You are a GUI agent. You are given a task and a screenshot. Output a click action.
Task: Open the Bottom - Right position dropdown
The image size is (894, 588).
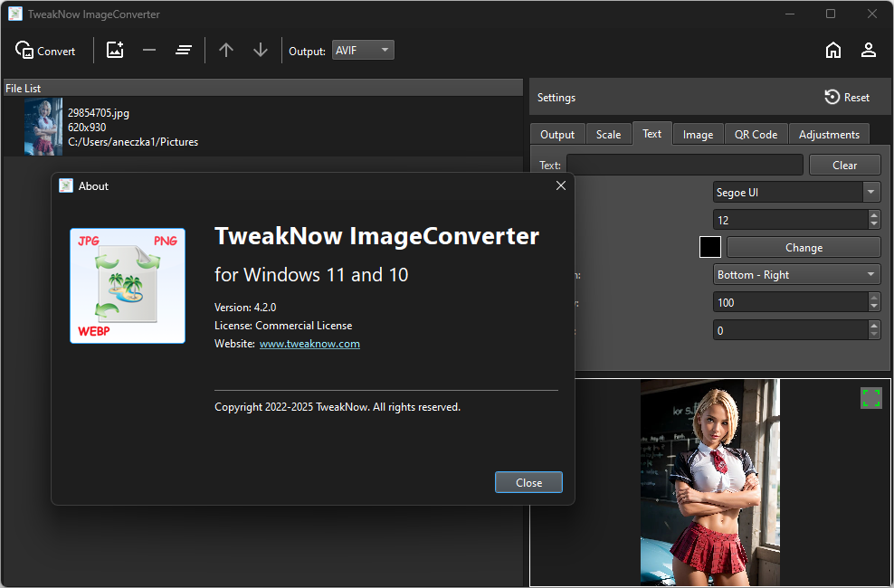[x=796, y=275]
